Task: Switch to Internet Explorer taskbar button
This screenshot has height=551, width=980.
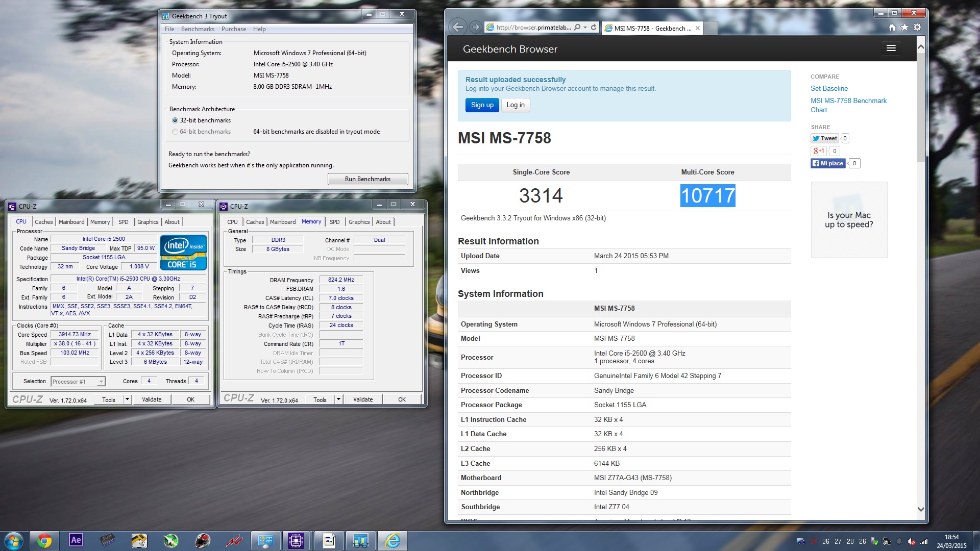Action: coord(393,541)
